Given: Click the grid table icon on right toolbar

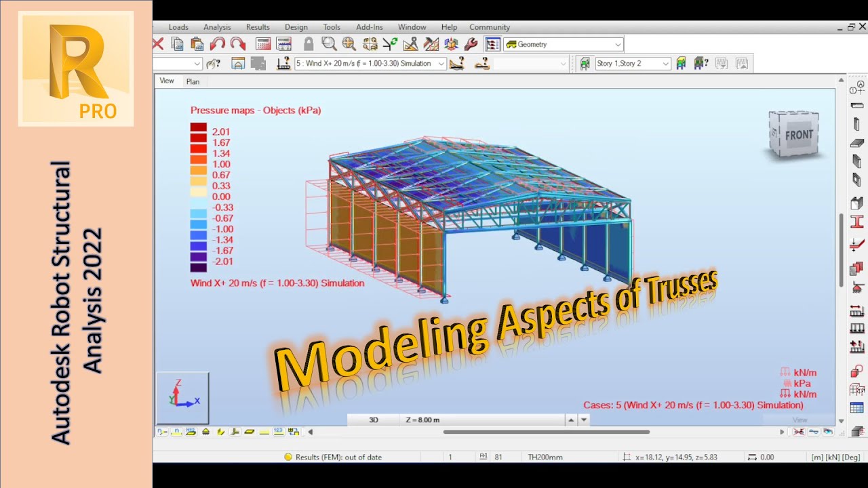Looking at the screenshot, I should tap(857, 408).
